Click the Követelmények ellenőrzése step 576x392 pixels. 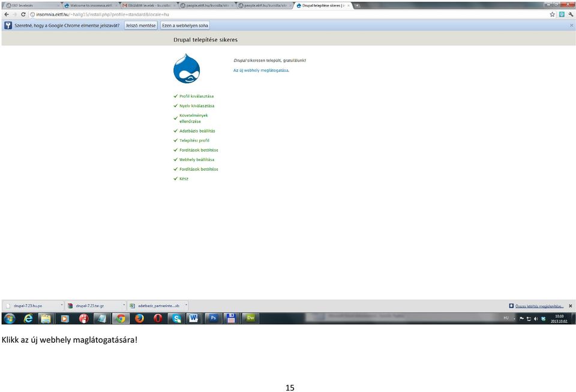point(193,118)
